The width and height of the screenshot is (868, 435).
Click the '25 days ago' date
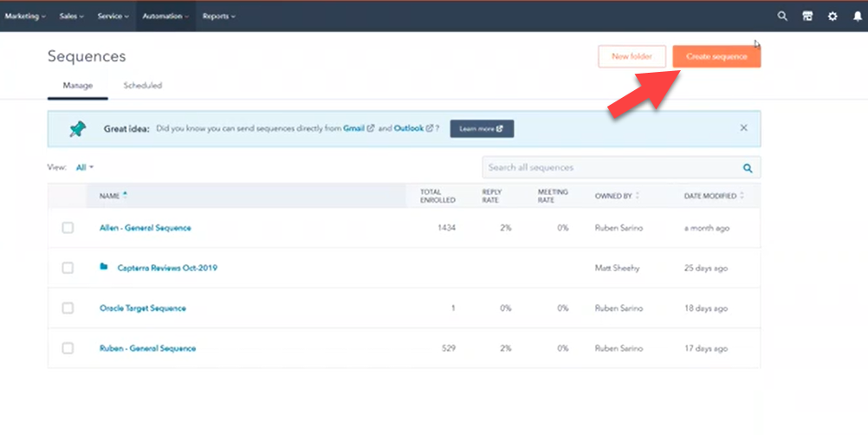click(706, 268)
